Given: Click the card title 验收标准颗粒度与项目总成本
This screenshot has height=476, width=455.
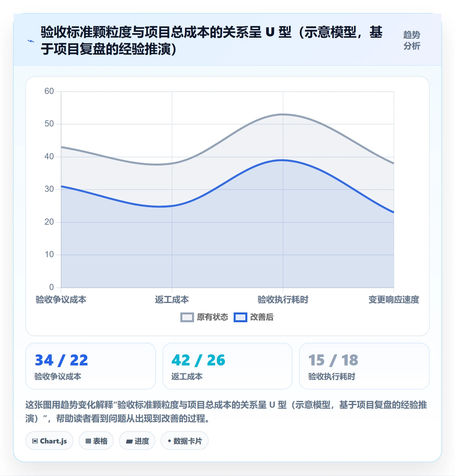Looking at the screenshot, I should 212,41.
